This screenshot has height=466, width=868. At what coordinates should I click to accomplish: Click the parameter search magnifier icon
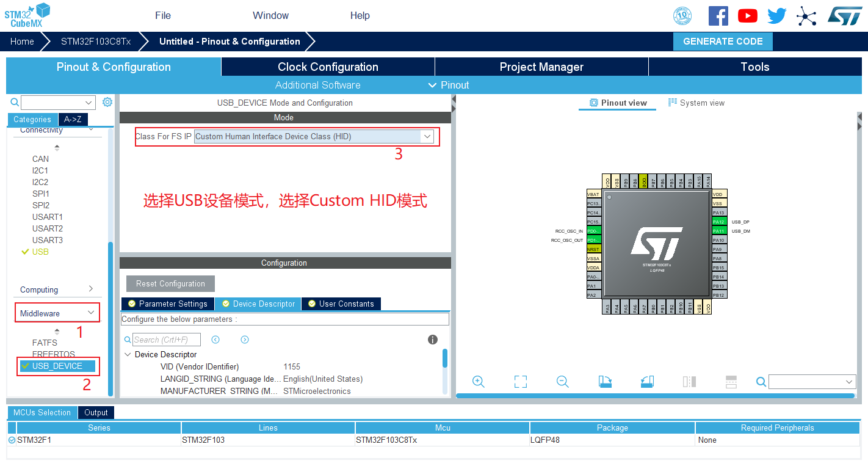coord(128,340)
